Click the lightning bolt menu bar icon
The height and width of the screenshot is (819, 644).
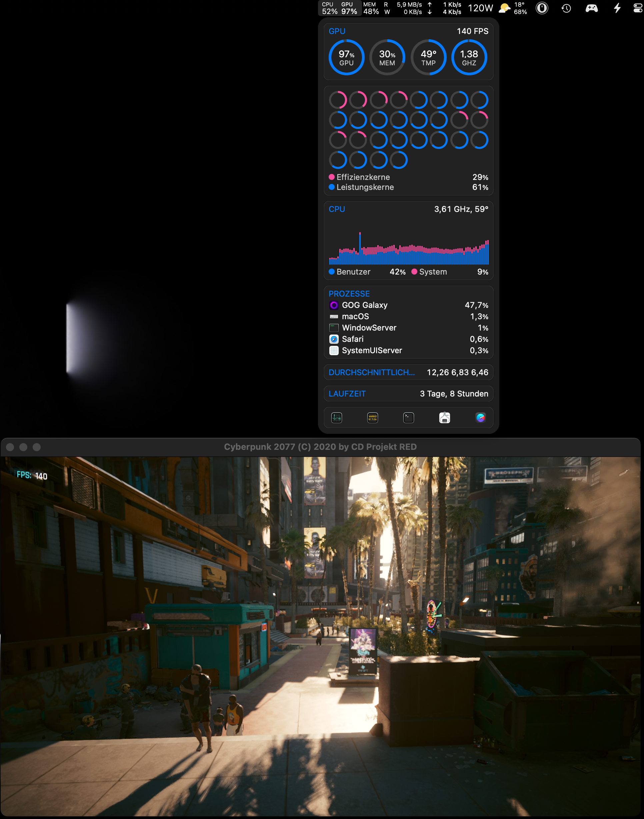tap(617, 8)
